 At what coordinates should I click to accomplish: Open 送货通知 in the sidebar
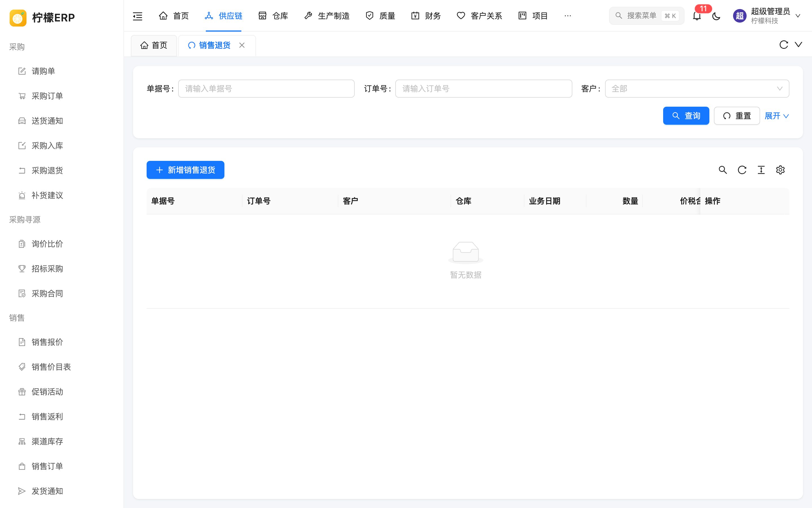(x=62, y=121)
